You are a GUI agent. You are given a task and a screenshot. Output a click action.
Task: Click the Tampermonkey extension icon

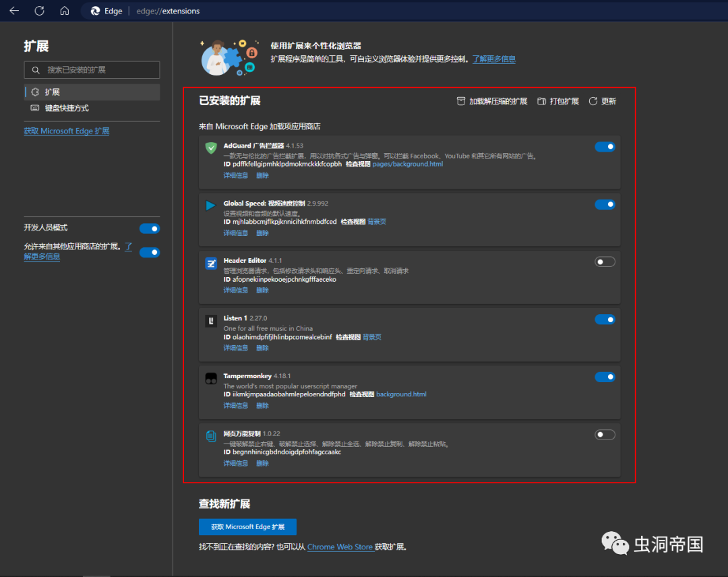click(x=211, y=378)
